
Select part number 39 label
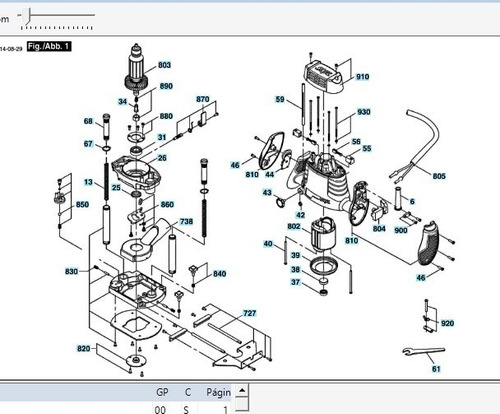(x=296, y=255)
